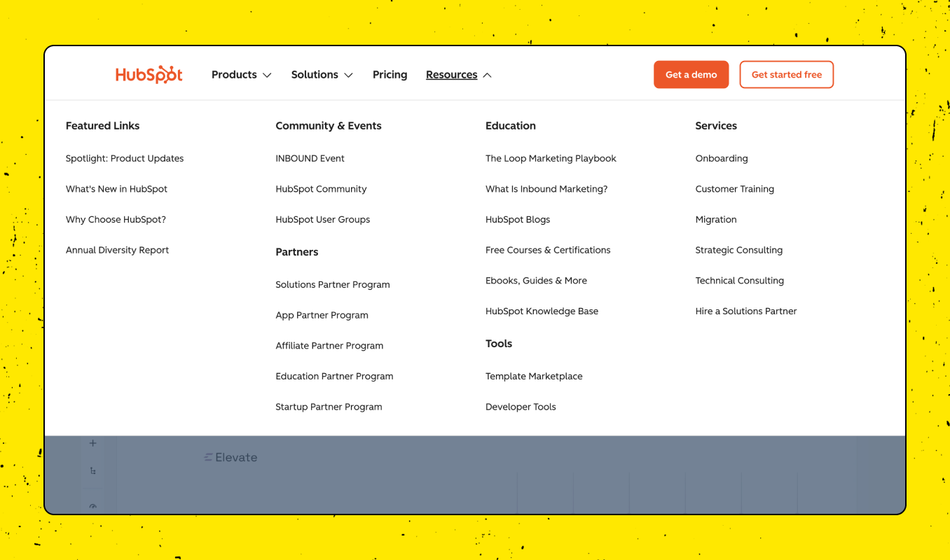Open What's New in HubSpot
The image size is (950, 560).
pyautogui.click(x=116, y=189)
